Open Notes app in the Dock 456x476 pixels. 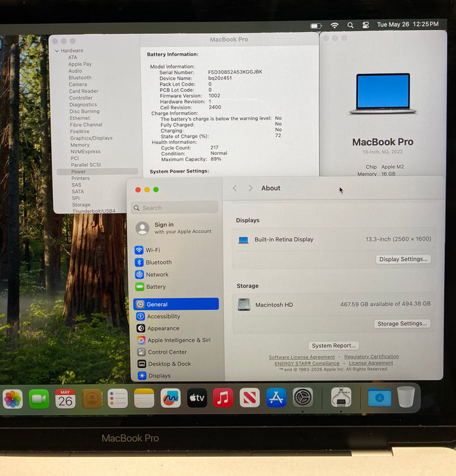click(144, 398)
